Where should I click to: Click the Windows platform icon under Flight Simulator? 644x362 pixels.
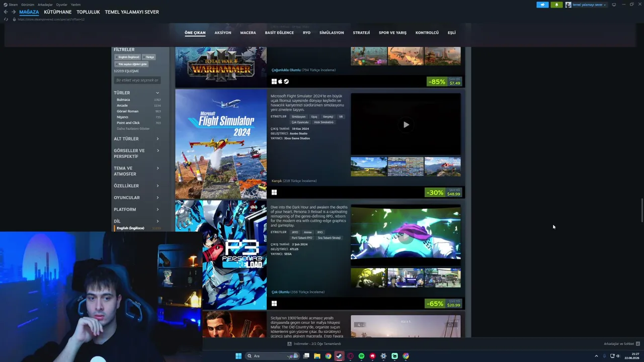[x=274, y=192]
